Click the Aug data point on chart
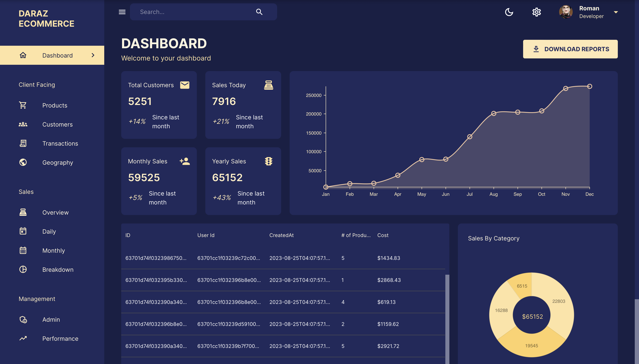 coord(494,113)
